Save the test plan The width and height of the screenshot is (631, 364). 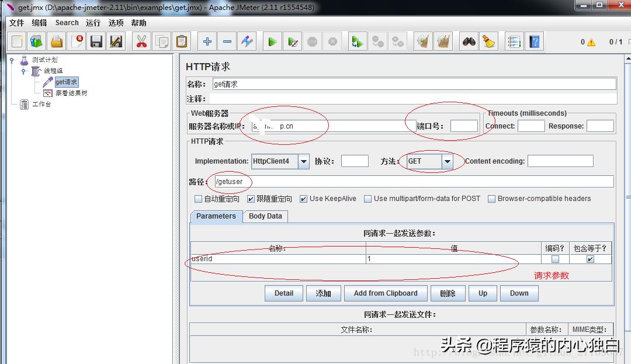pyautogui.click(x=95, y=41)
